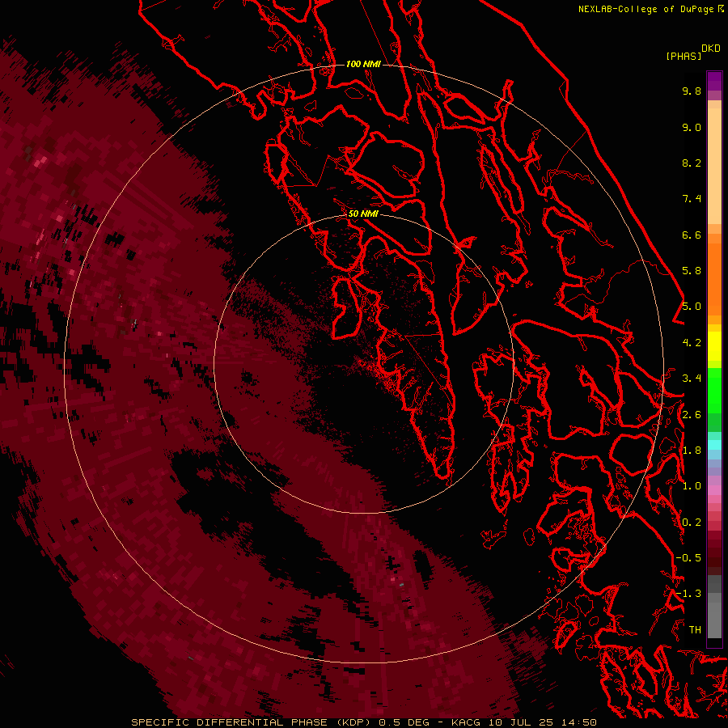
Task: Select the 0.2 scale value
Action: point(692,523)
